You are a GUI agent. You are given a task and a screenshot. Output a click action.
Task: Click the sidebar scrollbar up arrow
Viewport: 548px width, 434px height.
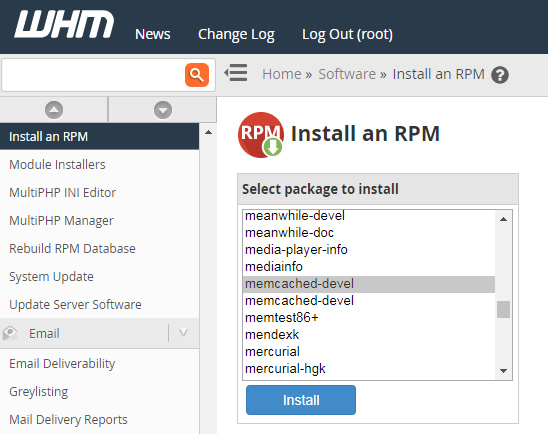[x=208, y=132]
